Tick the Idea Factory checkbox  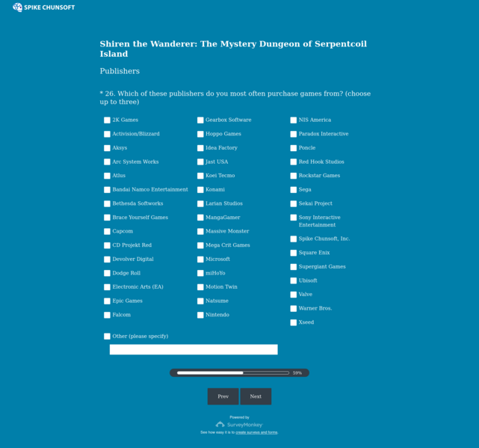click(x=200, y=148)
